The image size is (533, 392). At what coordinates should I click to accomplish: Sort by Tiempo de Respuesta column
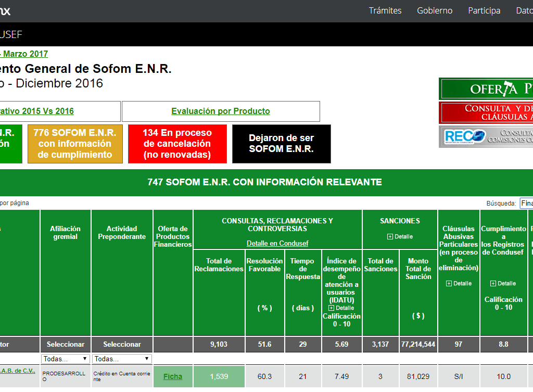(303, 293)
